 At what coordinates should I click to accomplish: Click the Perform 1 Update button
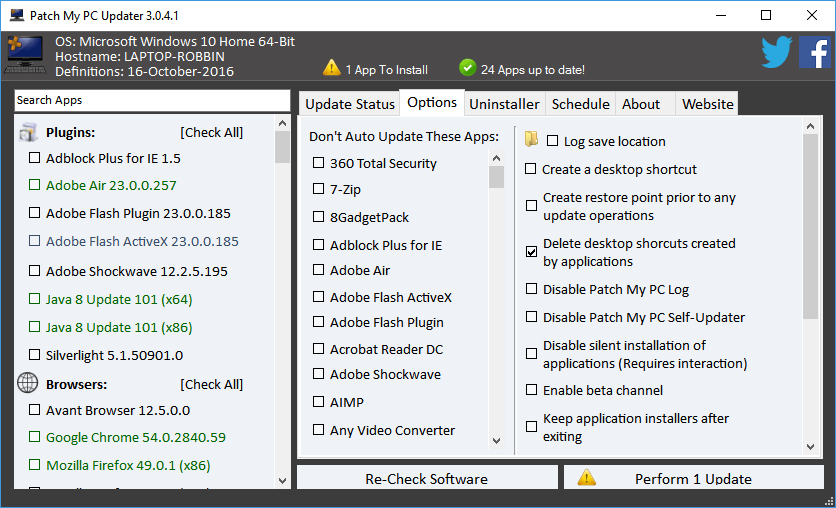tap(692, 479)
